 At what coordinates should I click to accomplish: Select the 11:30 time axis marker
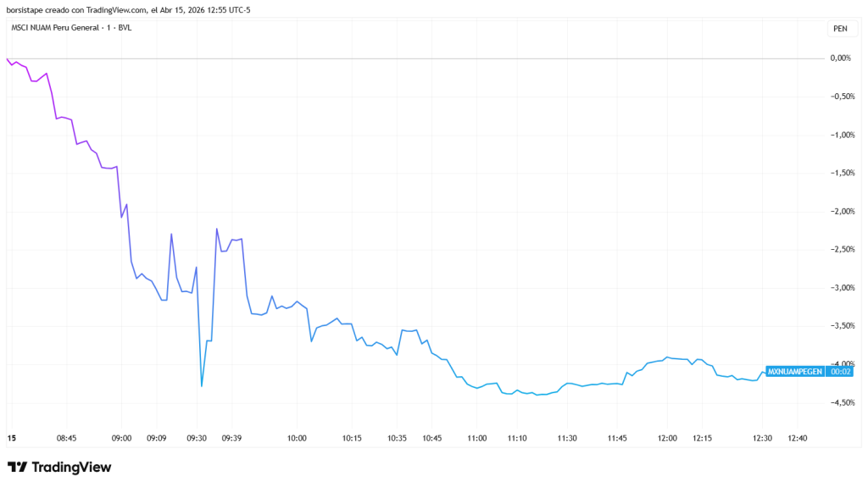567,438
